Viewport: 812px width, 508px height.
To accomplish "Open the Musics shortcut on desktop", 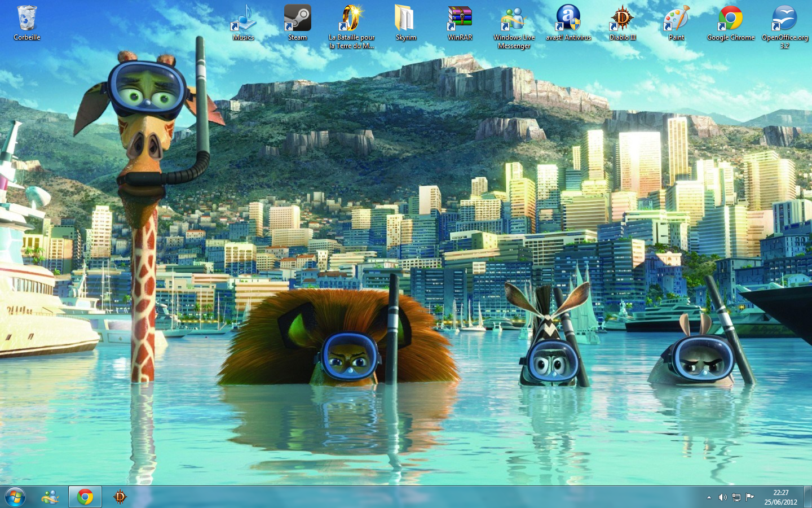I will point(243,23).
